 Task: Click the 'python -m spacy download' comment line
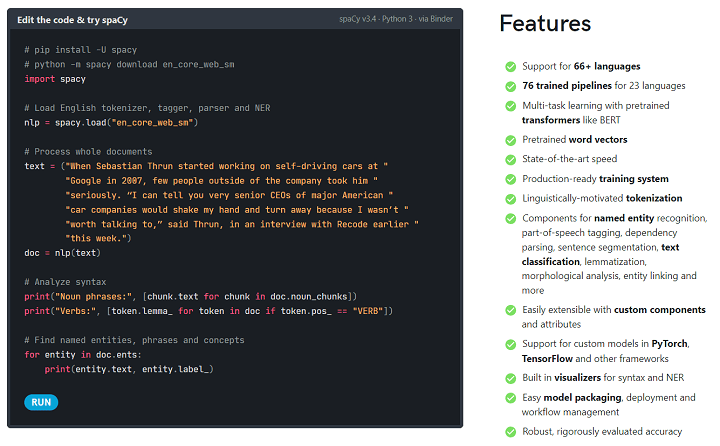point(129,64)
